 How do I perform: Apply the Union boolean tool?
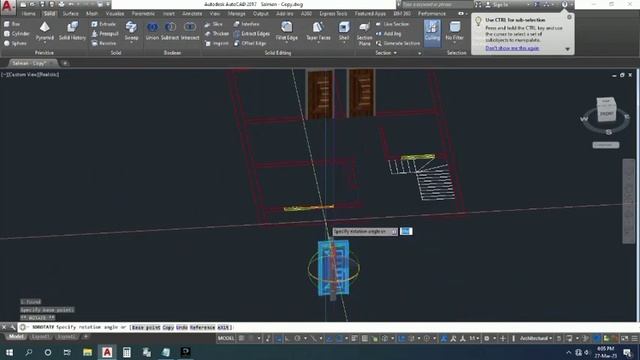click(x=152, y=31)
